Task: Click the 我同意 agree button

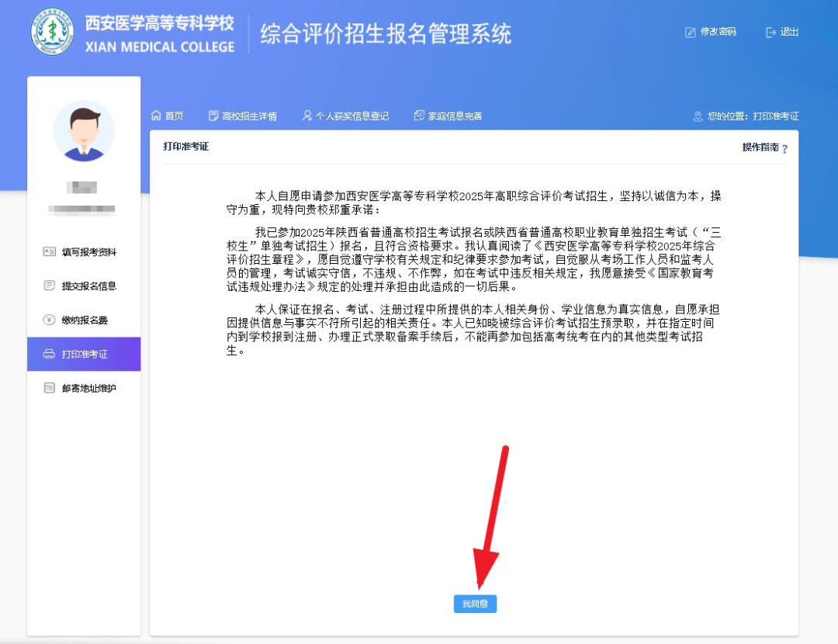Action: [x=475, y=604]
